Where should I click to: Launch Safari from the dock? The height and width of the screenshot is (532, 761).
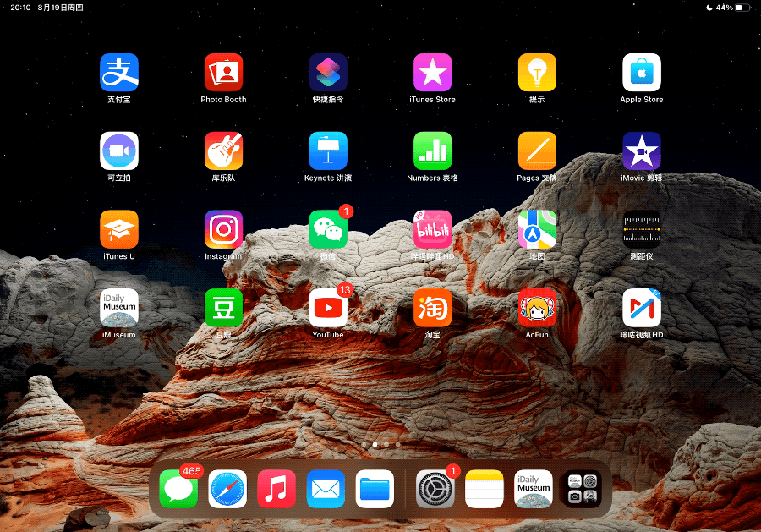227,489
